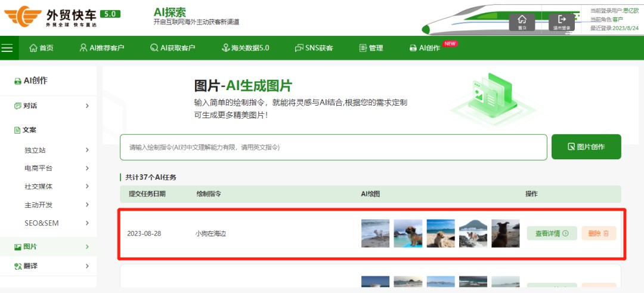644x293 pixels.
Task: Open AI创作 tab with NEW badge
Action: pyautogui.click(x=425, y=48)
